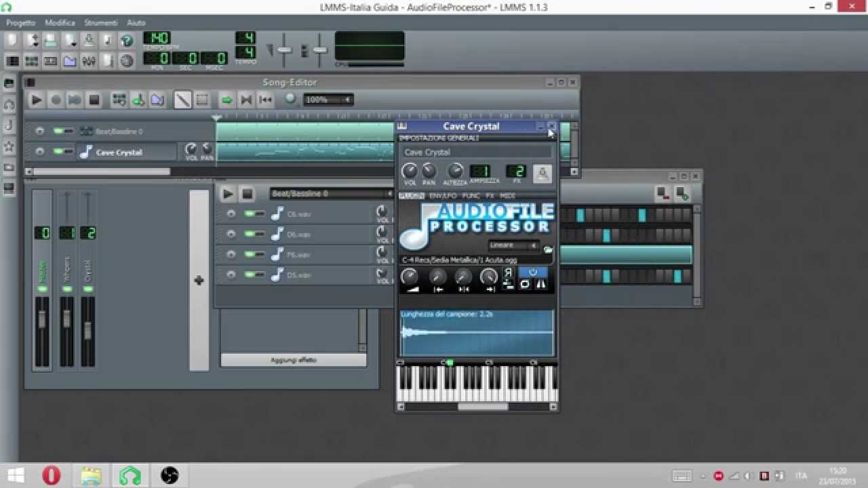The image size is (868, 488).
Task: Click the master volume slider
Action: click(285, 50)
